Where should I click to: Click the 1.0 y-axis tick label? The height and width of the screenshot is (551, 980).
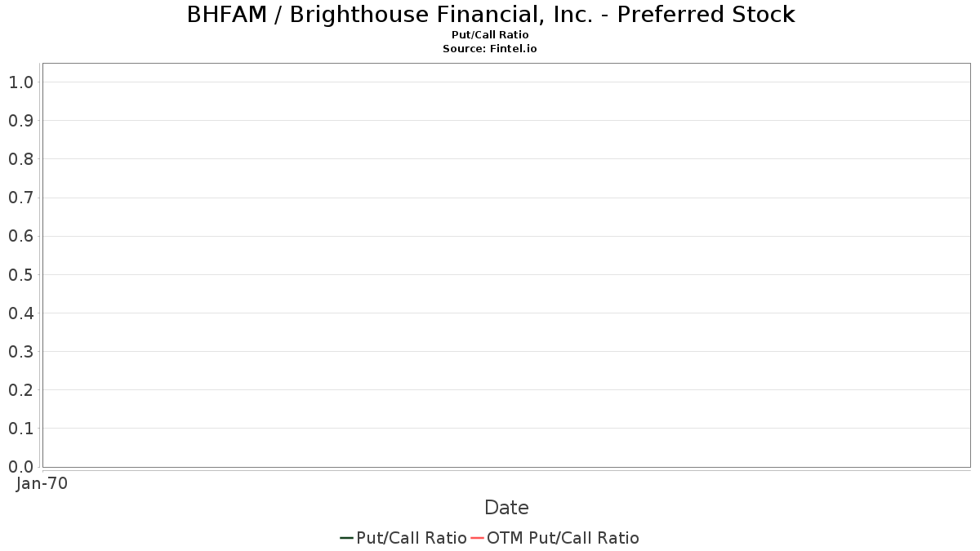[20, 82]
